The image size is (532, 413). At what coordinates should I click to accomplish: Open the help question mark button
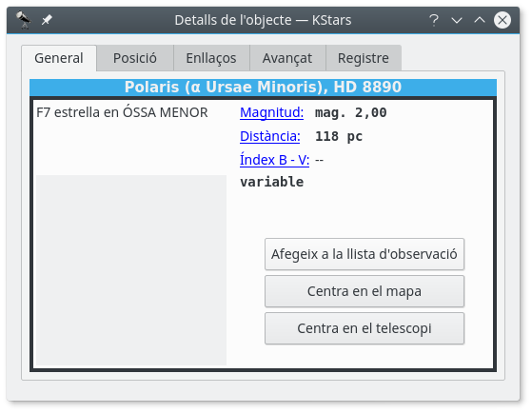[x=434, y=20]
